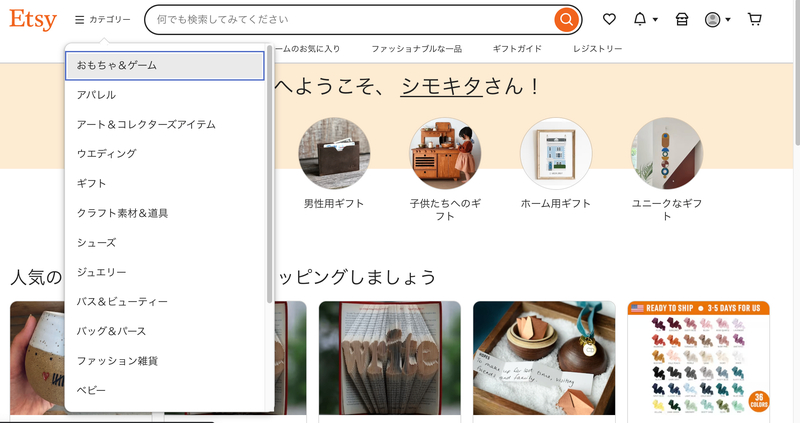Open ギフトガイド nav link
Viewport: 800px width, 423px height.
[x=517, y=49]
